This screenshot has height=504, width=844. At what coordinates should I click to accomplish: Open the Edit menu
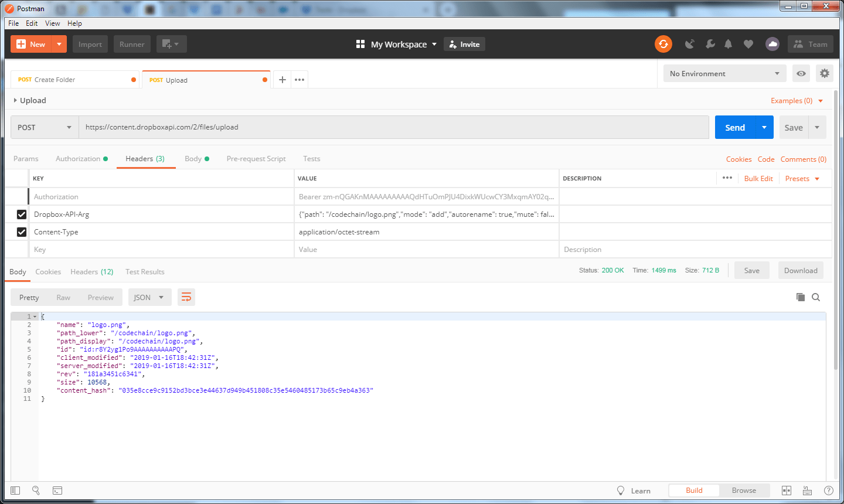[32, 23]
